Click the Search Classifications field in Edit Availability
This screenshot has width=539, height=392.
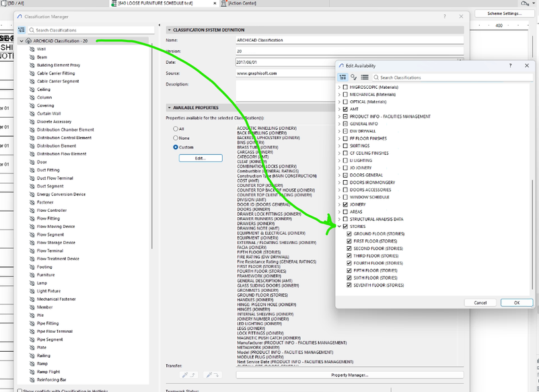point(452,77)
